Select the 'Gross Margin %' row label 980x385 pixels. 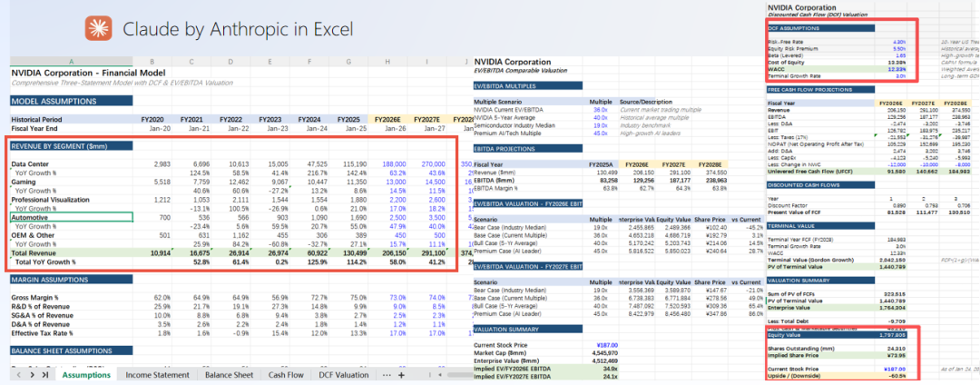pyautogui.click(x=37, y=298)
